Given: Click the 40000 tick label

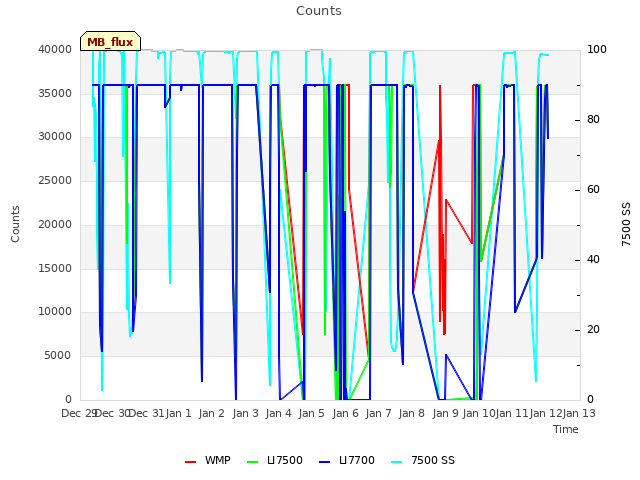Looking at the screenshot, I should click(x=55, y=49).
